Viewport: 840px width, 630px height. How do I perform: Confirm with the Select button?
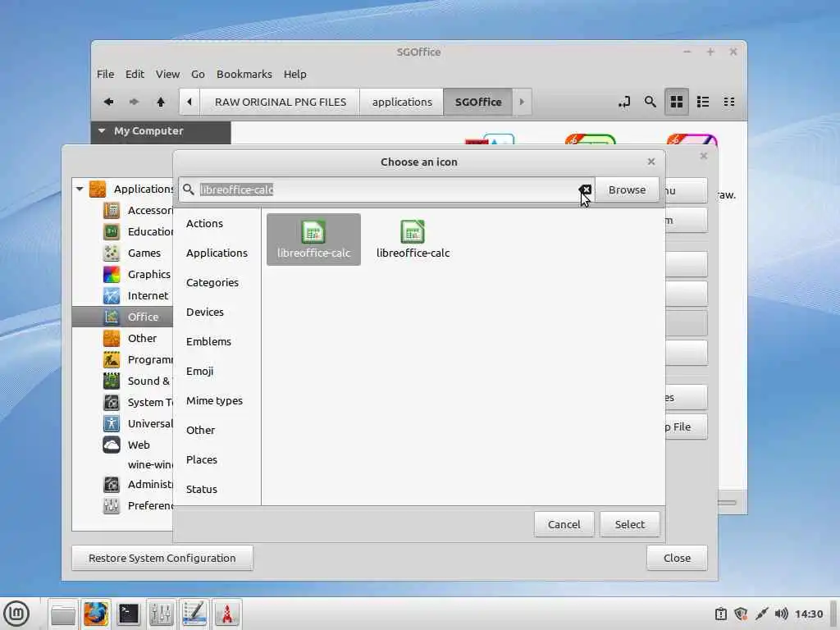(629, 524)
